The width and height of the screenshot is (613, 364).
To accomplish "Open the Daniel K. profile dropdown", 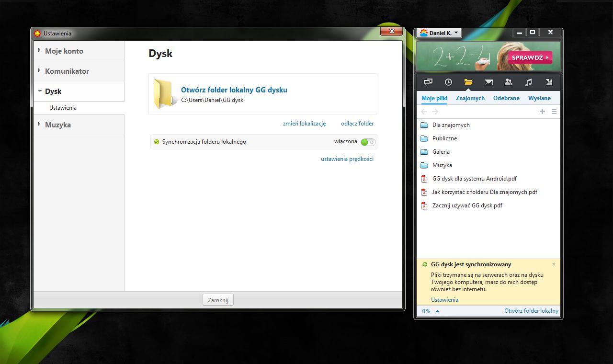I will [439, 33].
